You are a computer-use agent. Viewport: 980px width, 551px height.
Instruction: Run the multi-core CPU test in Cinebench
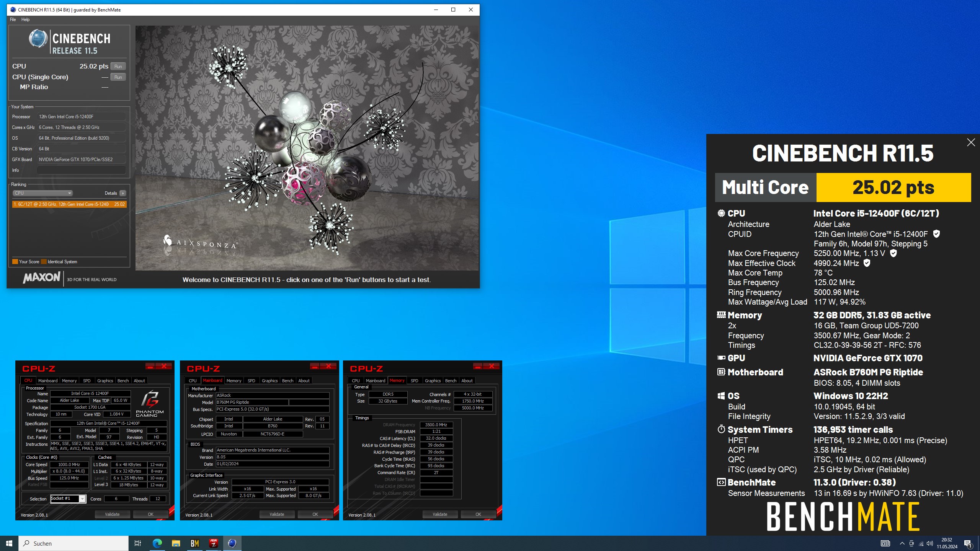[118, 67]
